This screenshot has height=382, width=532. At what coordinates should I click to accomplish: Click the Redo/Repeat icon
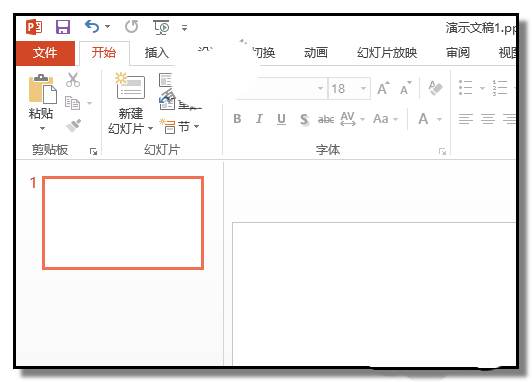click(x=132, y=26)
